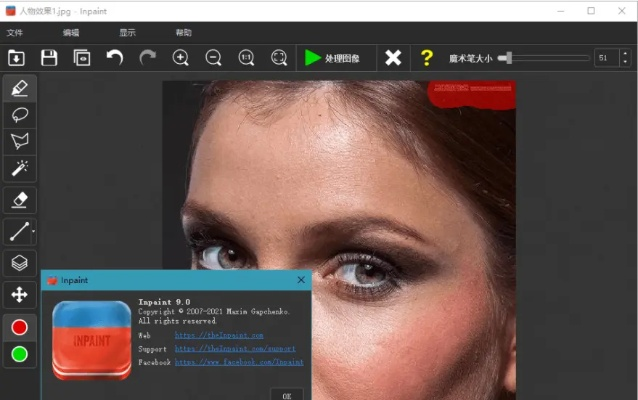Select the Polygonal lasso tool
Image resolution: width=638 pixels, height=400 pixels.
tap(19, 141)
